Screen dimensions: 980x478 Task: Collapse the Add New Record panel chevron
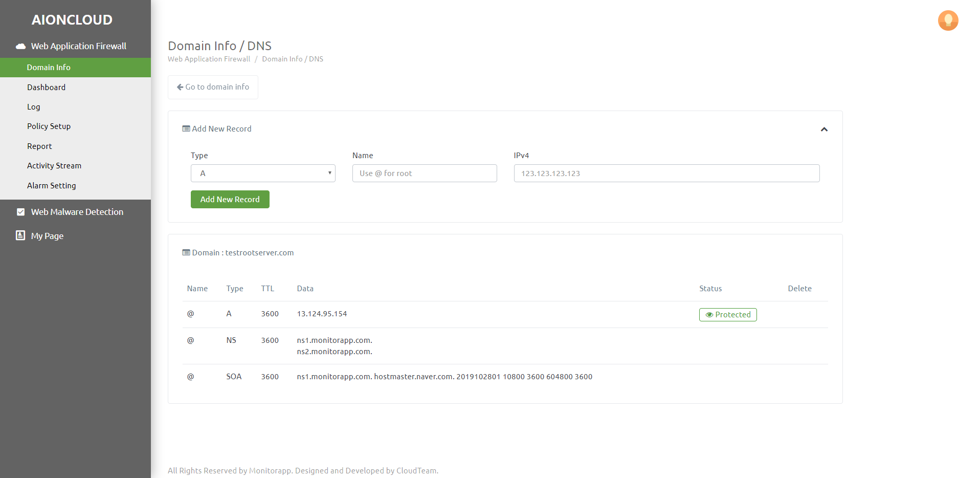pyautogui.click(x=824, y=129)
